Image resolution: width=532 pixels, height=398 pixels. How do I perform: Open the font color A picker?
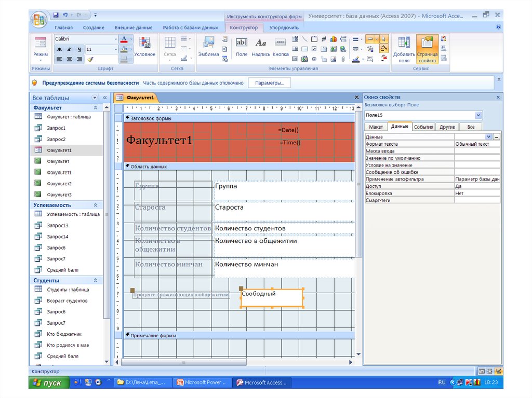[x=124, y=39]
